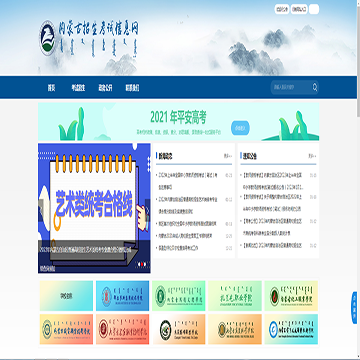Open the third item in the blue navigation bar

[x=105, y=88]
